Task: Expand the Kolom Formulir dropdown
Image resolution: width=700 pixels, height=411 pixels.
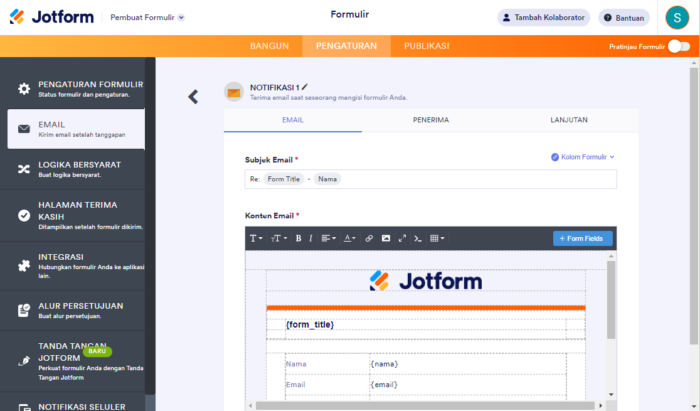Action: [583, 157]
